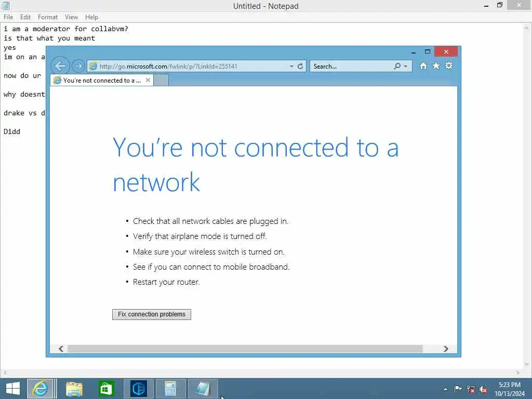Open a new tab in Internet Explorer
Screen dimensions: 532x399
[161, 81]
